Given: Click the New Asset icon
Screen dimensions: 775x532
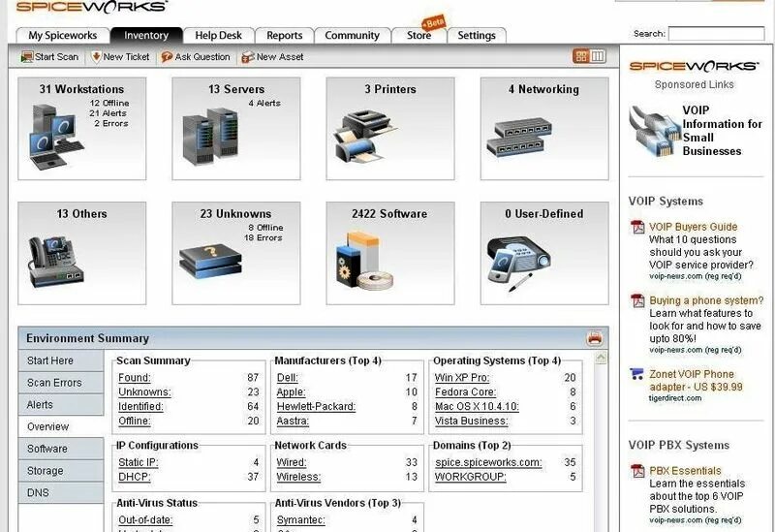Looking at the screenshot, I should pos(248,57).
